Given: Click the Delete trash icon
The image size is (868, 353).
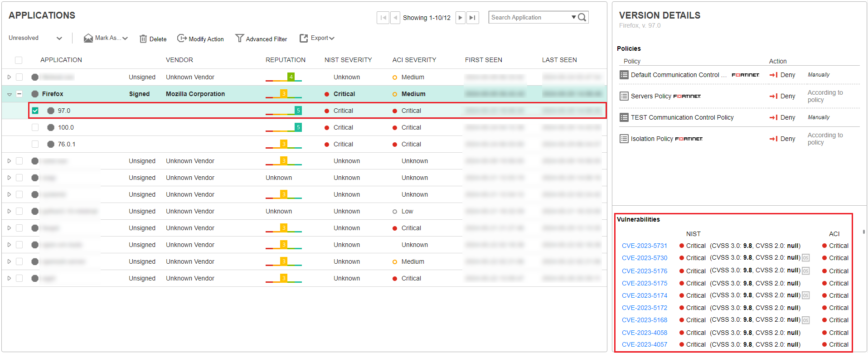Looking at the screenshot, I should click(143, 39).
